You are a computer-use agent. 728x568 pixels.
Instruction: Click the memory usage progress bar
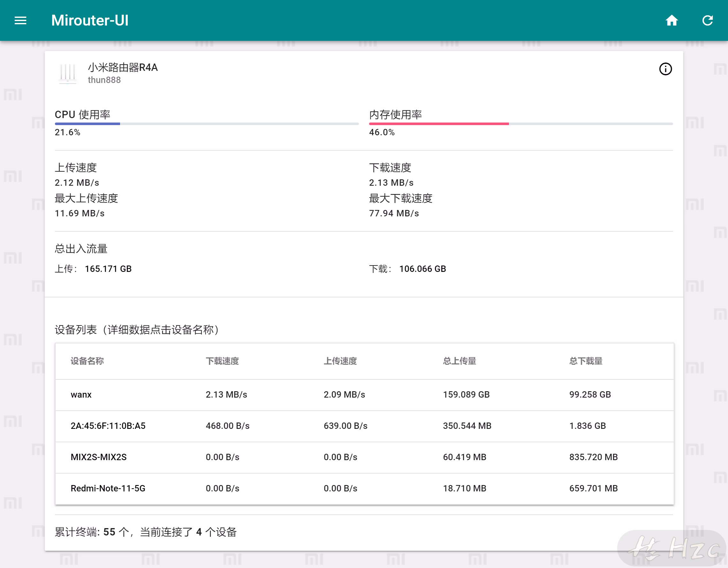pos(521,123)
